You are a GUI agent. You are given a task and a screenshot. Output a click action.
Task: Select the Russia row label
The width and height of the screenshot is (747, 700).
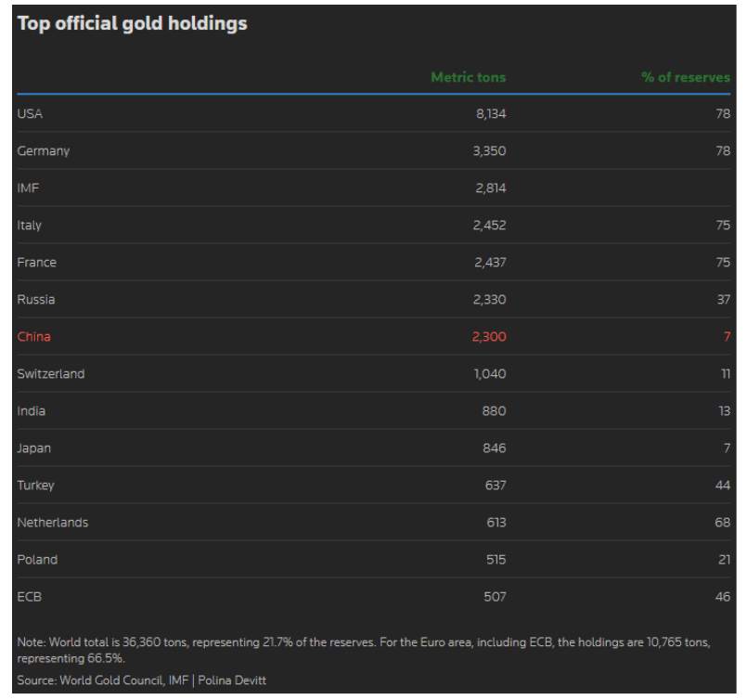pos(35,300)
